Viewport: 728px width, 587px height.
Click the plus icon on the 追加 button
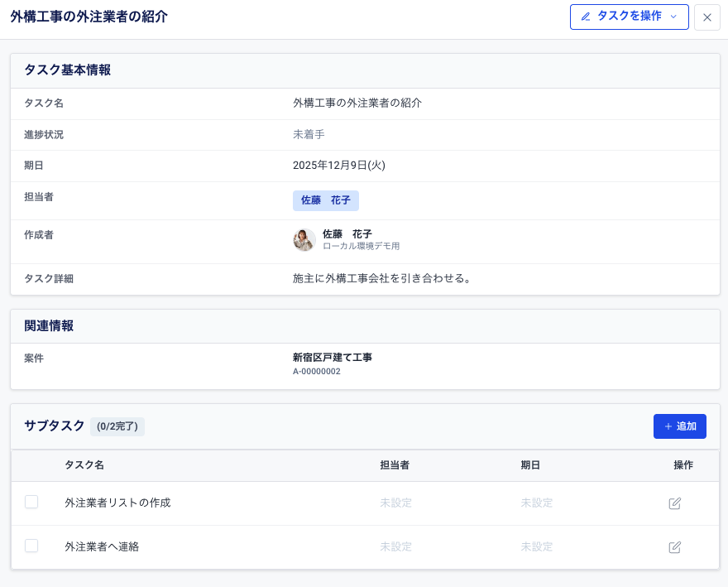[668, 426]
